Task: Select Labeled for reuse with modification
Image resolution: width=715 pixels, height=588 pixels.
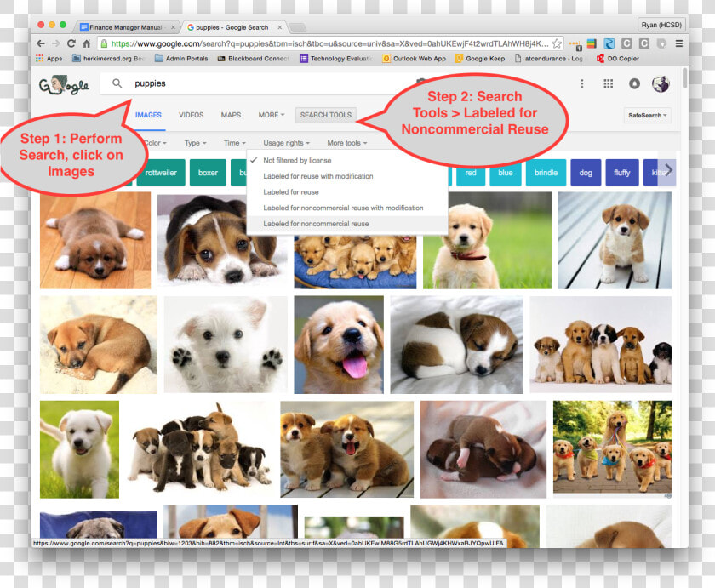Action: click(347, 176)
